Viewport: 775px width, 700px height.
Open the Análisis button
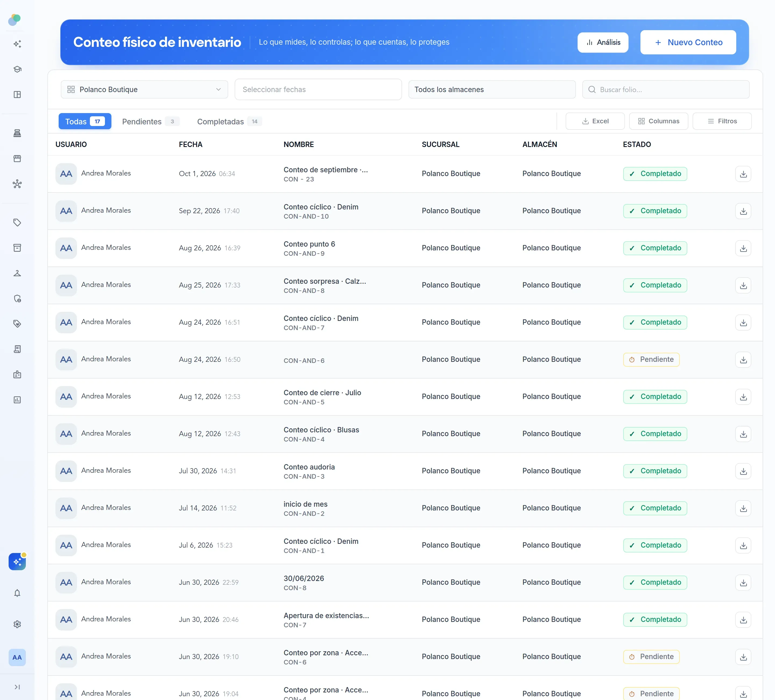[x=603, y=42]
